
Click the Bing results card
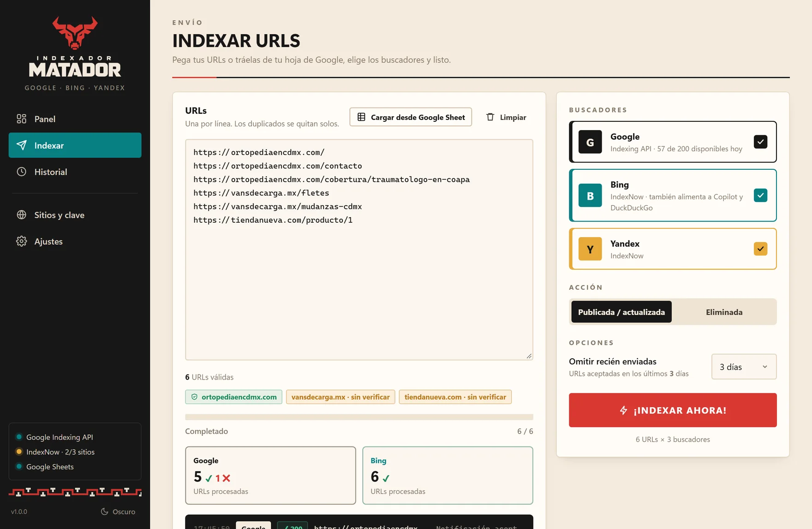click(x=448, y=476)
